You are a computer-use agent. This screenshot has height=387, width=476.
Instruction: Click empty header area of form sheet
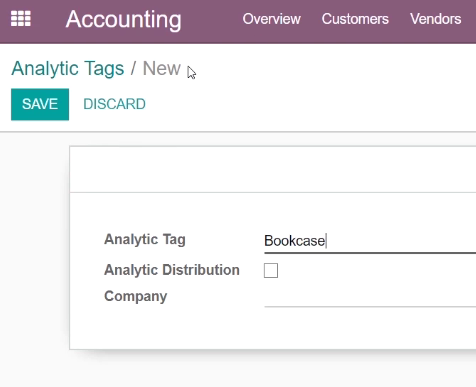click(273, 169)
